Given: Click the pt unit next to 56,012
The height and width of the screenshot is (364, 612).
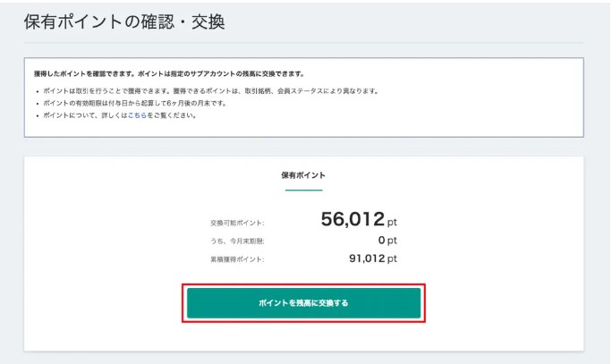Looking at the screenshot, I should point(392,223).
